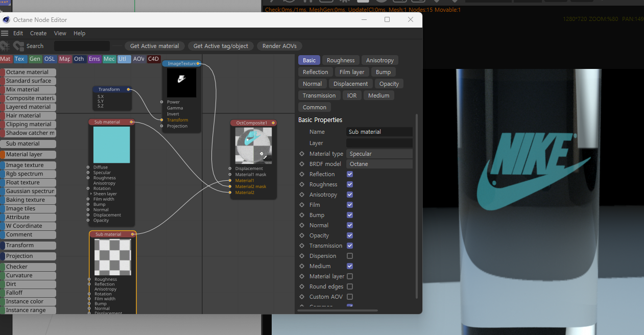This screenshot has height=335, width=644.
Task: Click the Reflection keyframe diamond icon
Action: tap(302, 174)
